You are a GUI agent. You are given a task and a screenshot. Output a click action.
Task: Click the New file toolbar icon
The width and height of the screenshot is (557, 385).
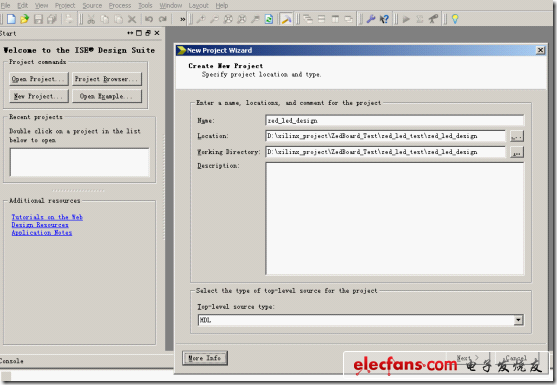(x=11, y=19)
